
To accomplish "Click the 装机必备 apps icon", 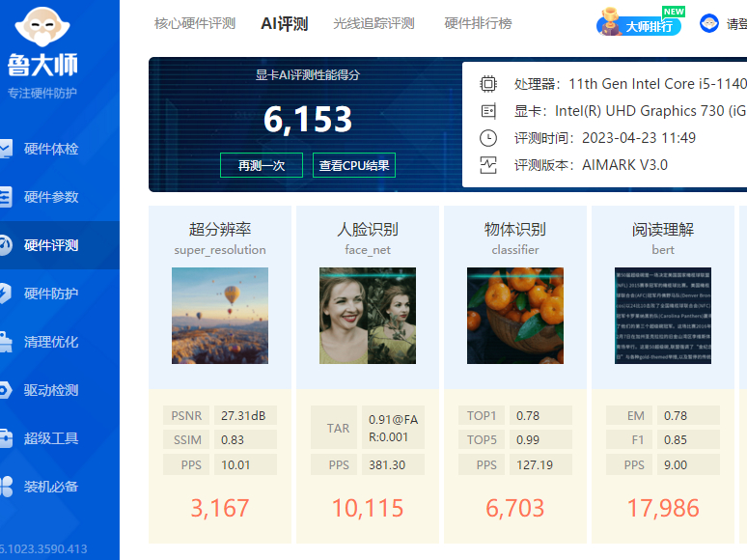I will (x=6, y=486).
